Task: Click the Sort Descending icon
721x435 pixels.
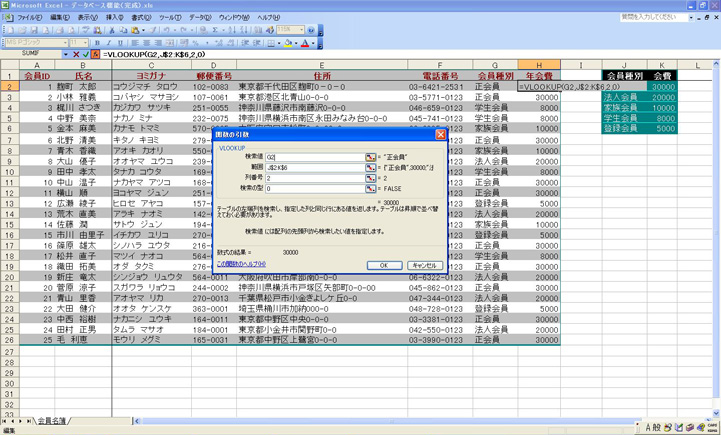Action: [x=244, y=30]
